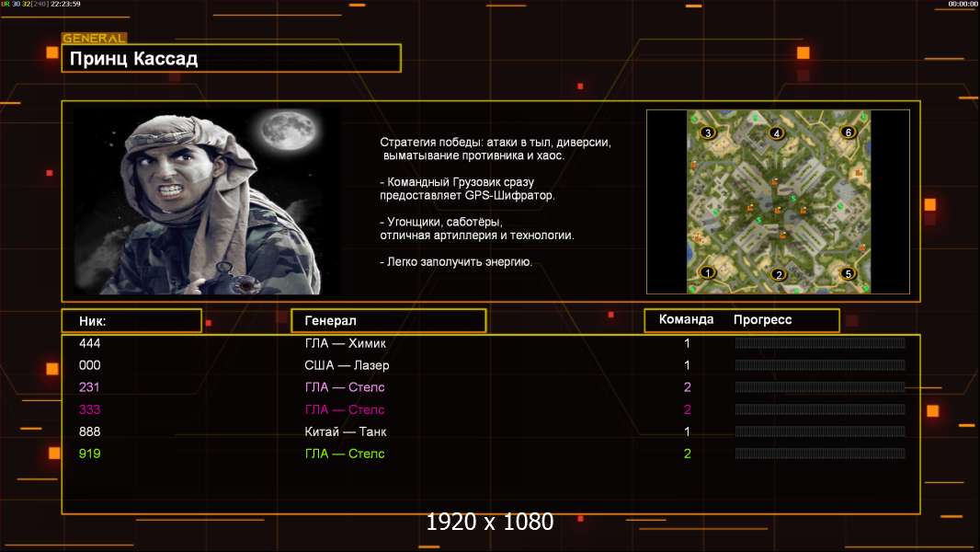980x552 pixels.
Task: Click the loading progress bar for player 444
Action: click(819, 343)
